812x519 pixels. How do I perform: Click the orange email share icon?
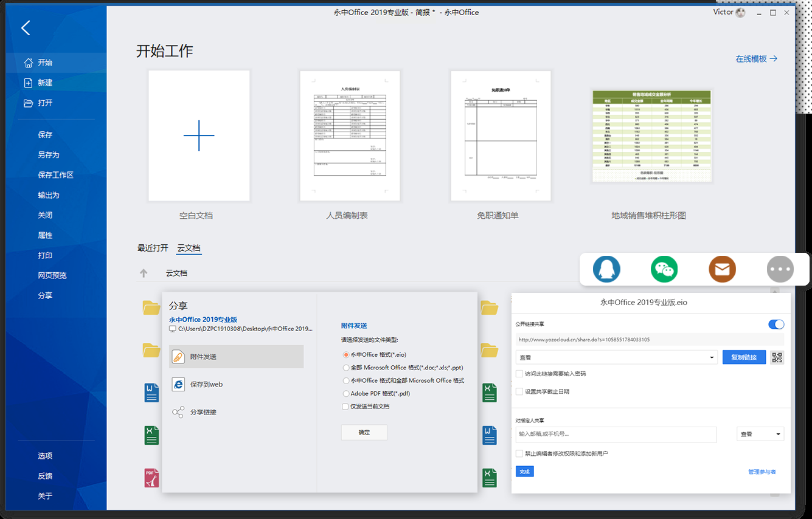click(722, 269)
